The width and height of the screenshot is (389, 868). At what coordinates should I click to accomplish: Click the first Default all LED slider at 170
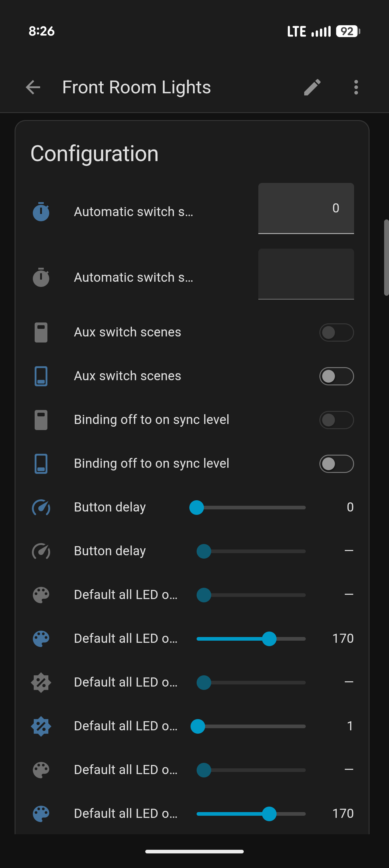[251, 639]
